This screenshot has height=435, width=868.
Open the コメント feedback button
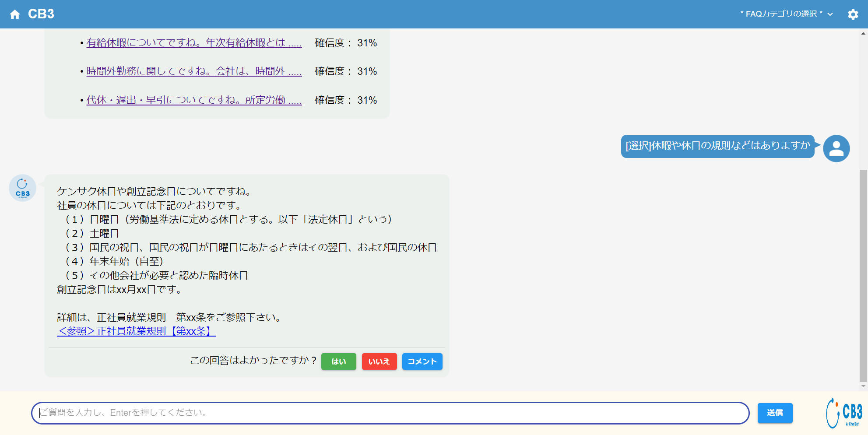422,361
